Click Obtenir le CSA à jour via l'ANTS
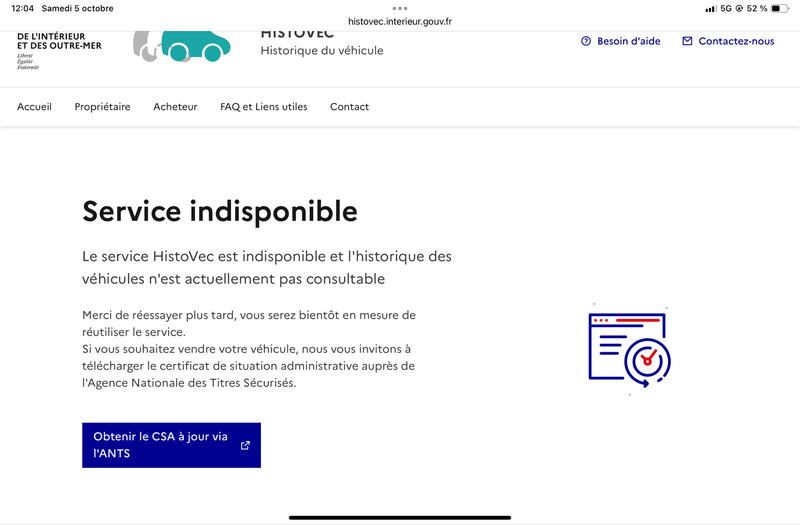Viewport: 800px width, 525px height. [x=171, y=445]
